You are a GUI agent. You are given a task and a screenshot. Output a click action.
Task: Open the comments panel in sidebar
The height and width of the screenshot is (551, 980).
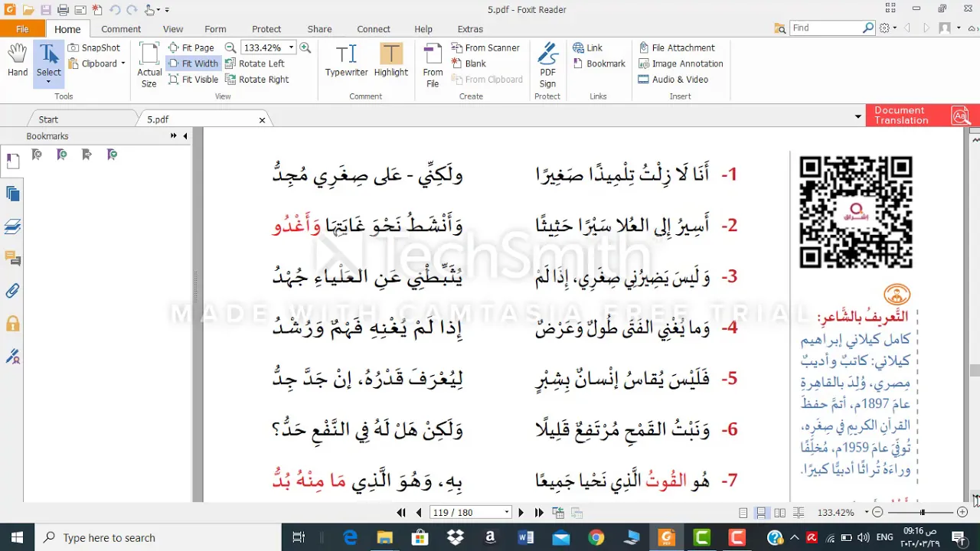12,259
